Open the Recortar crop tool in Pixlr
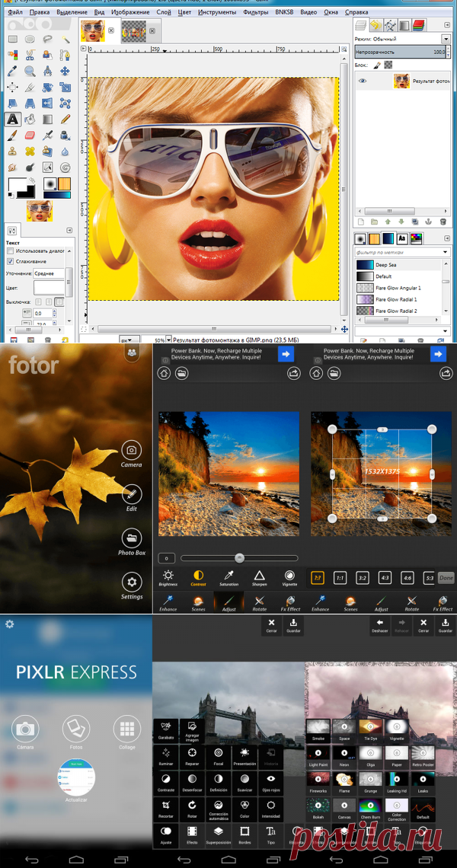 (x=165, y=810)
